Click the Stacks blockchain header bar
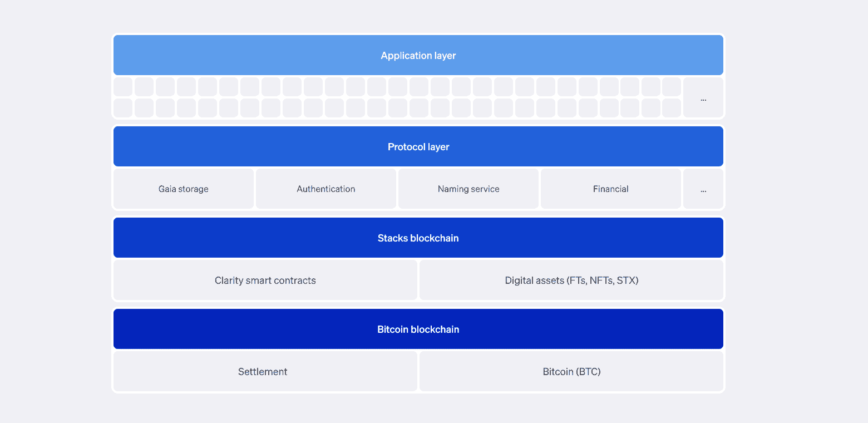 coord(418,238)
